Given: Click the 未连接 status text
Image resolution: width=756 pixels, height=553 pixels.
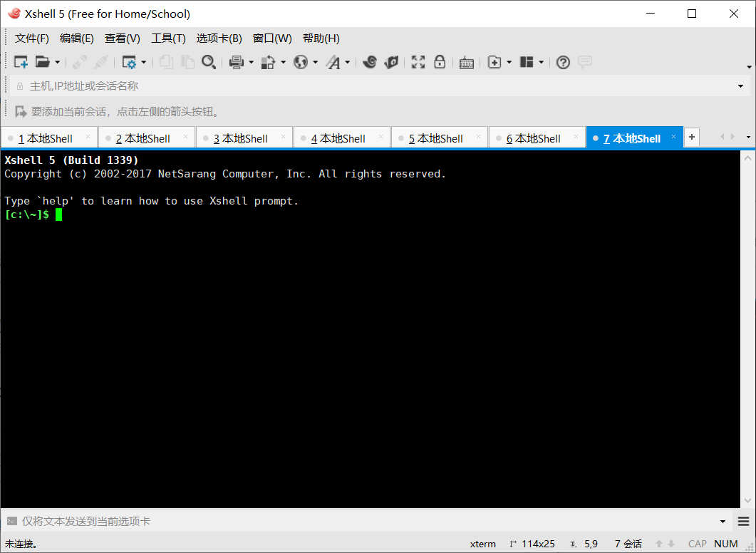Looking at the screenshot, I should click(x=21, y=544).
